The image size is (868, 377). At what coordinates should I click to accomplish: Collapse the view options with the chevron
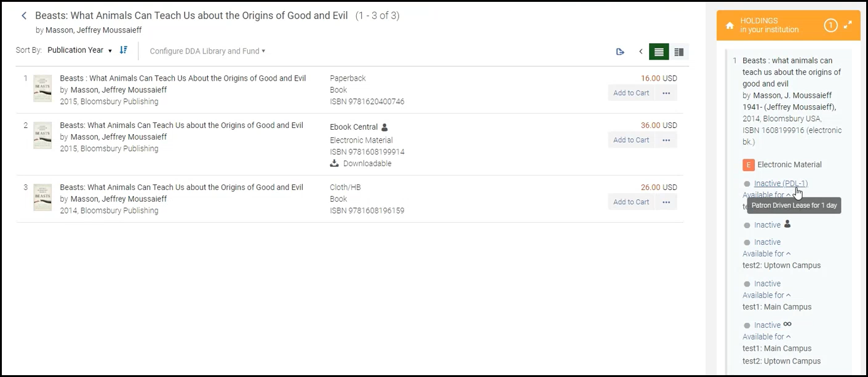point(640,52)
